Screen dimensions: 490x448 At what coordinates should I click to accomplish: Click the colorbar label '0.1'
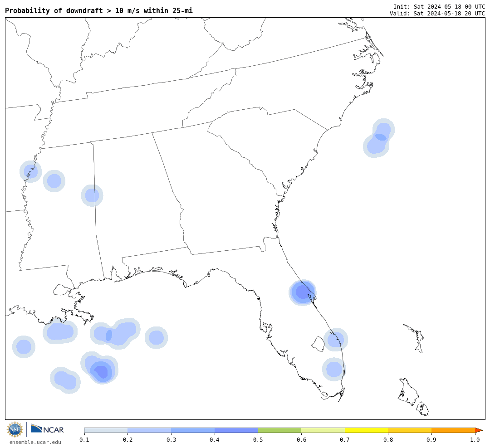(84, 440)
